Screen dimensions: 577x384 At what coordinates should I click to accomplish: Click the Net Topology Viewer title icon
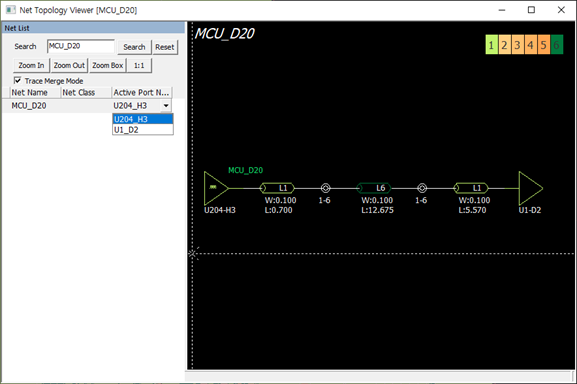coord(11,10)
